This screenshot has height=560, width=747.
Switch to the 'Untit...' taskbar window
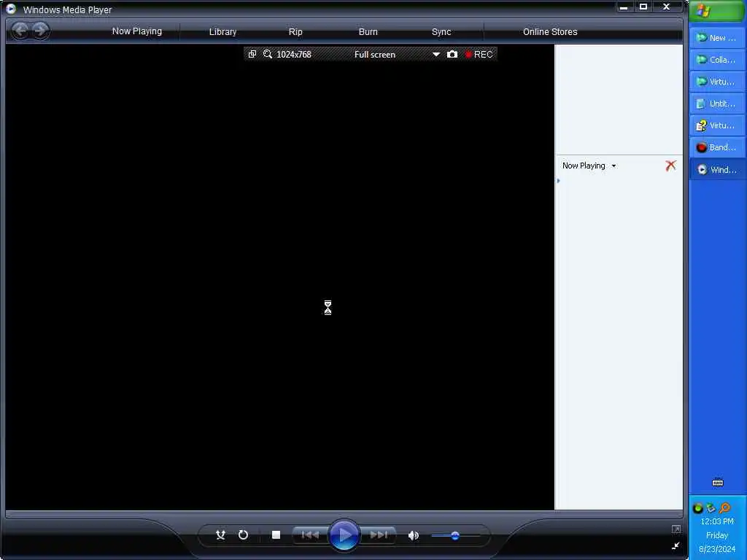tap(717, 104)
